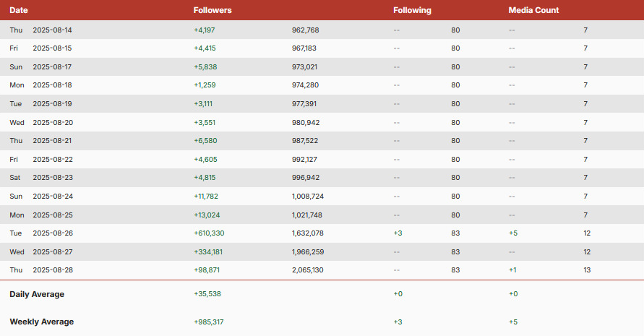The width and height of the screenshot is (644, 336).
Task: Select the +334,181 follower change
Action: coord(208,251)
